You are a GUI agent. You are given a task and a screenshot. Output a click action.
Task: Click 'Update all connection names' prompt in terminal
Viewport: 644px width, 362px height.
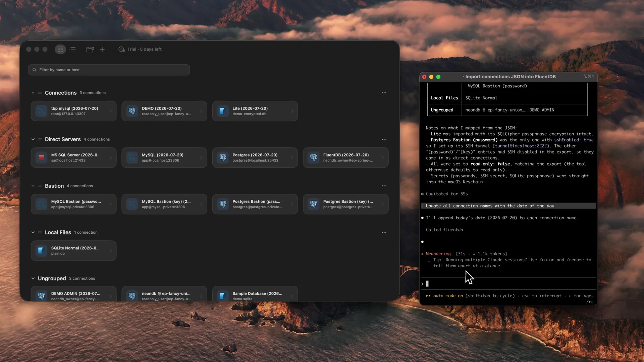tap(490, 206)
